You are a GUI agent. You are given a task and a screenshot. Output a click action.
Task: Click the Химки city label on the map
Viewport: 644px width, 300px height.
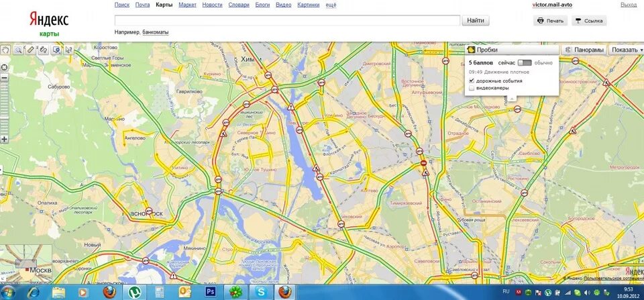pos(252,59)
